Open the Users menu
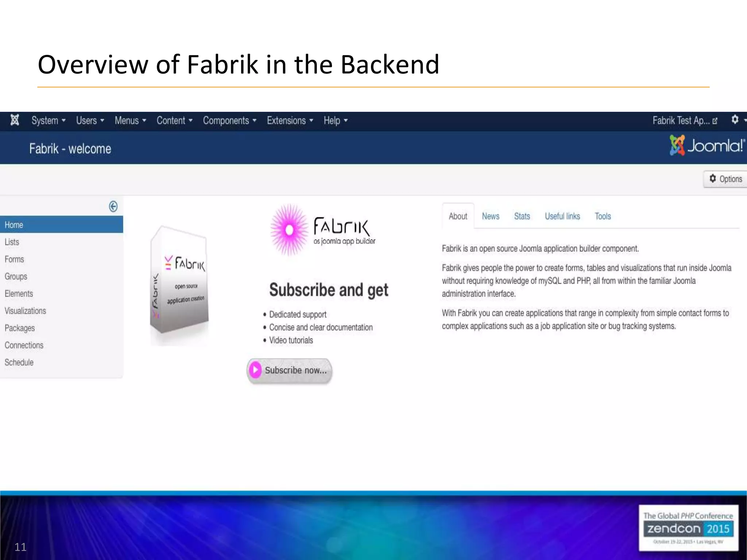Viewport: 747px width, 560px height. pyautogui.click(x=90, y=121)
